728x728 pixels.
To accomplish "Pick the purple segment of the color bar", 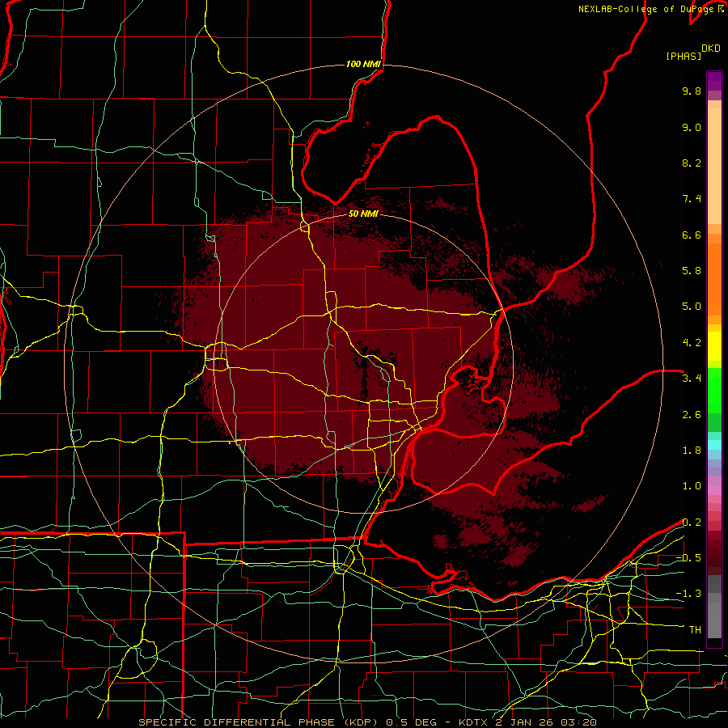I will (714, 81).
